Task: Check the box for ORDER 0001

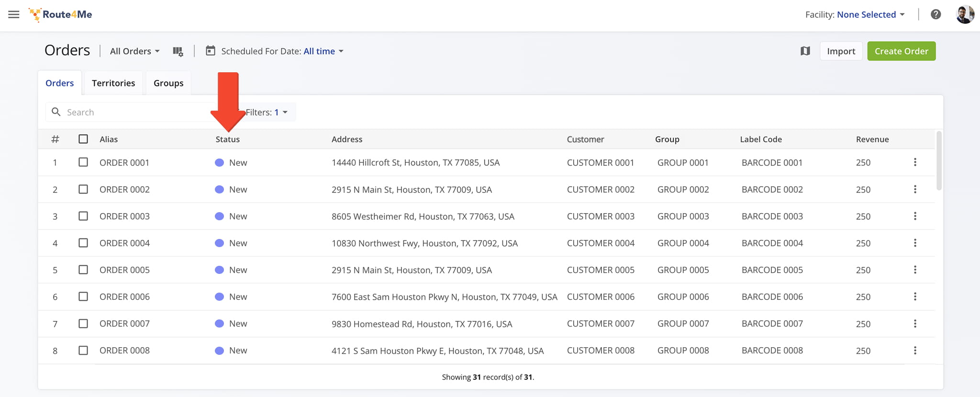Action: click(83, 162)
